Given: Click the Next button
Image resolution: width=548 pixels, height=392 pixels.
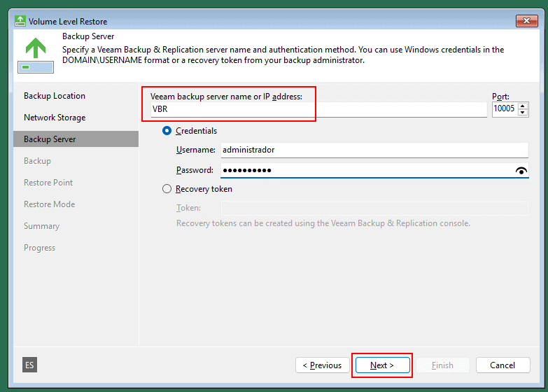Looking at the screenshot, I should coord(381,365).
